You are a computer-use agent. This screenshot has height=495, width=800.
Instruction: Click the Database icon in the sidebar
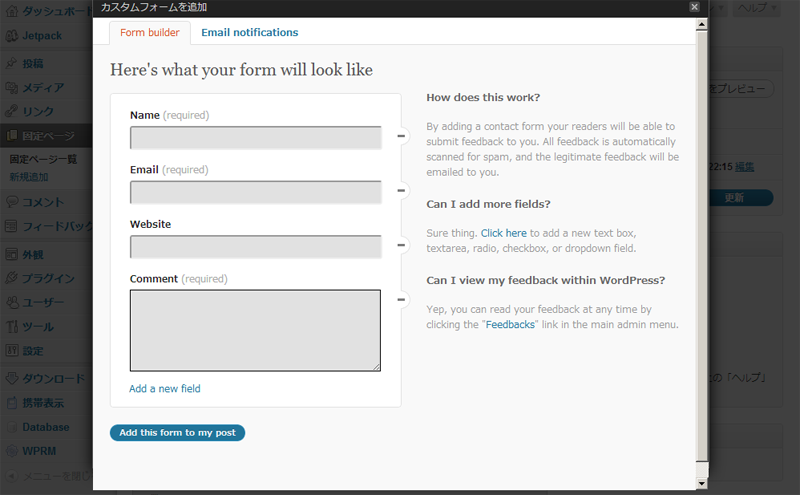pyautogui.click(x=11, y=427)
